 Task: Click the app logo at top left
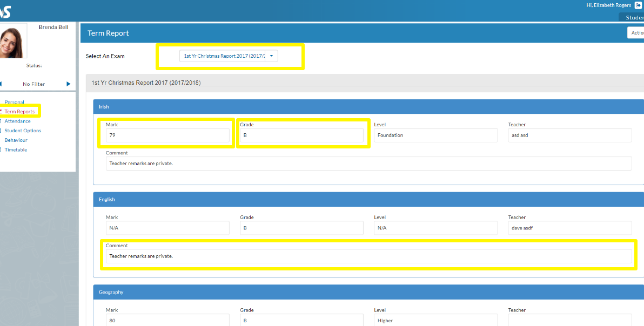point(5,12)
